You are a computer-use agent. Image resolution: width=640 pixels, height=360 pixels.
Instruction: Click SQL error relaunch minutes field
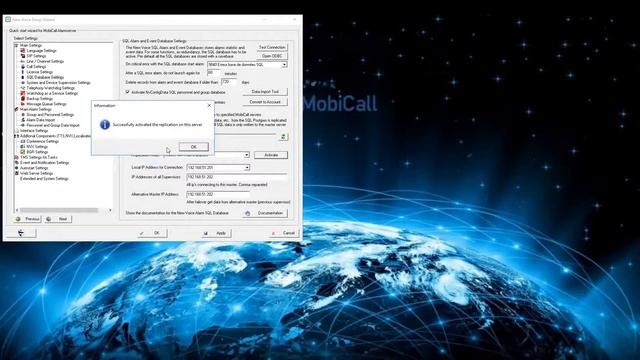tap(214, 73)
